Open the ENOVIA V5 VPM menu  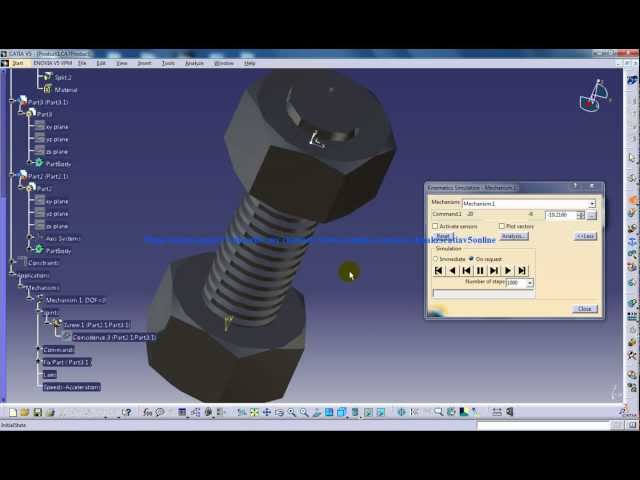52,63
